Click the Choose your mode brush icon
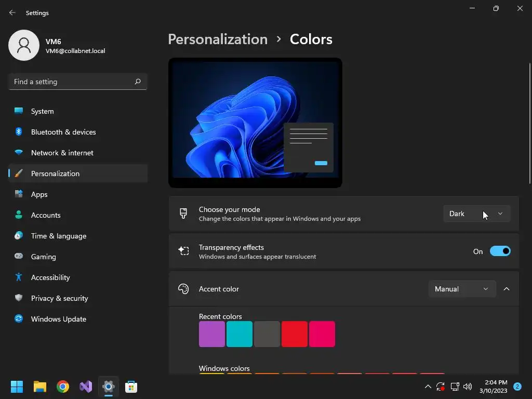532x399 pixels. coord(183,214)
